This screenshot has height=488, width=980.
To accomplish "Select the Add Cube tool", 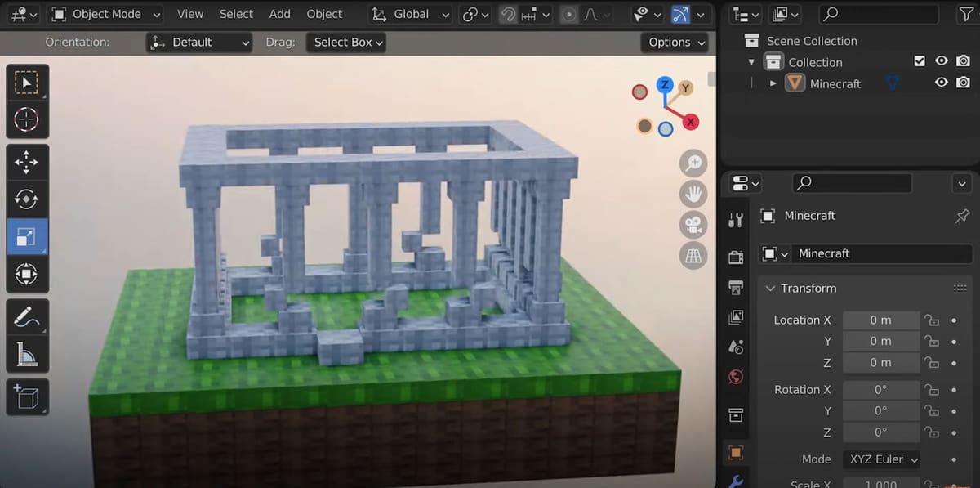I will click(x=27, y=397).
